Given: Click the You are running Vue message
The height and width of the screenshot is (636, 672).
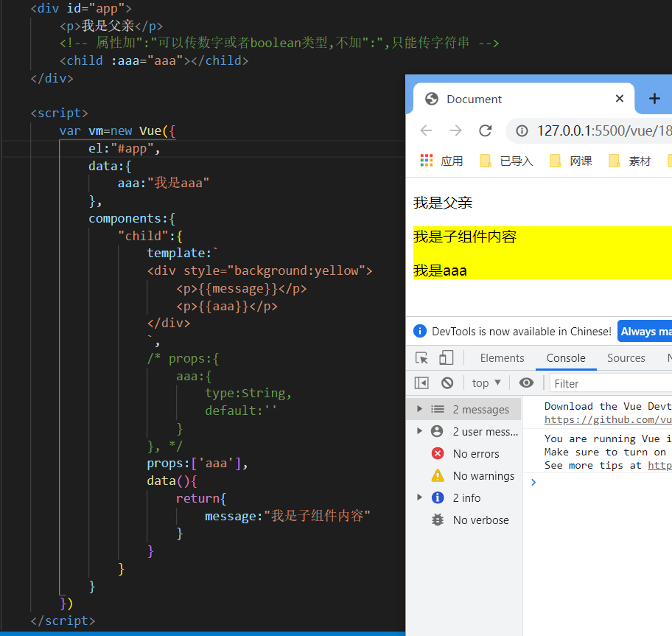Looking at the screenshot, I should [608, 438].
